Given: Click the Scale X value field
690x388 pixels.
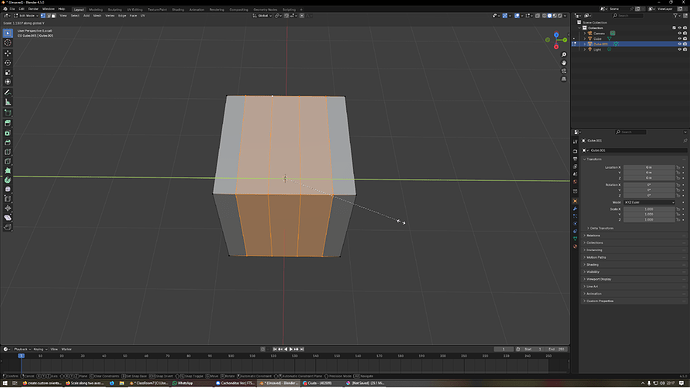Looking at the screenshot, I should [649, 209].
